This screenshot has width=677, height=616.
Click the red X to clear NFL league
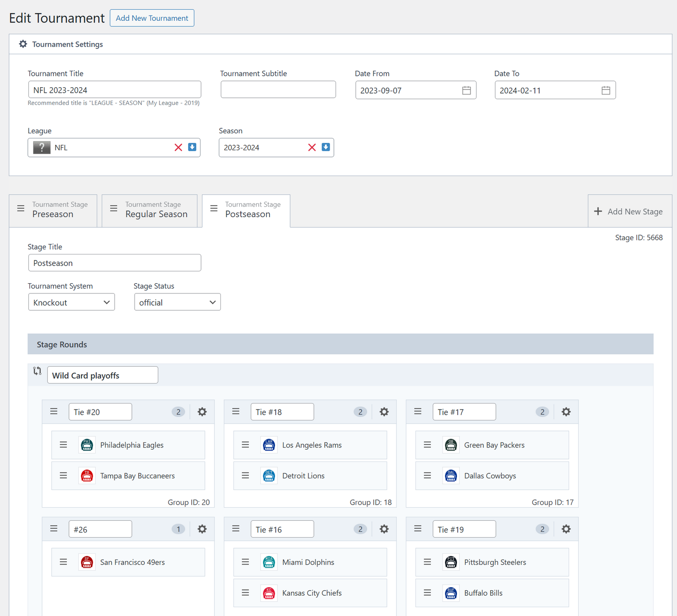pyautogui.click(x=179, y=147)
